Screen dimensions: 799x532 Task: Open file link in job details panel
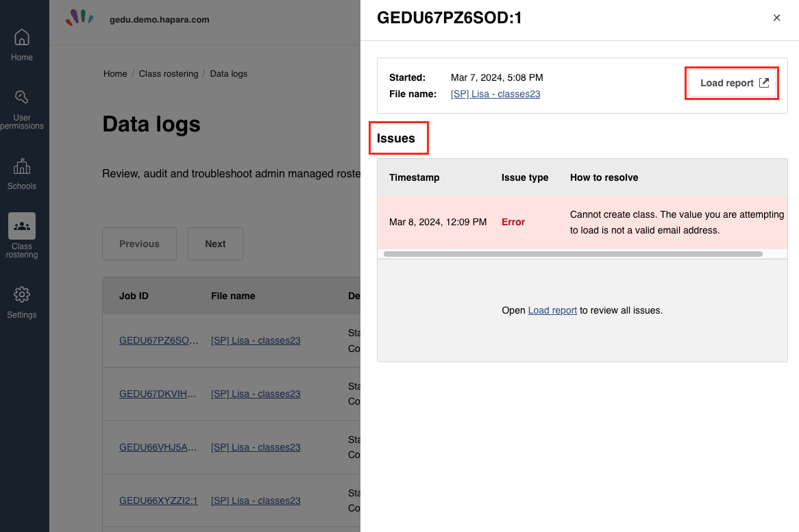pos(495,94)
